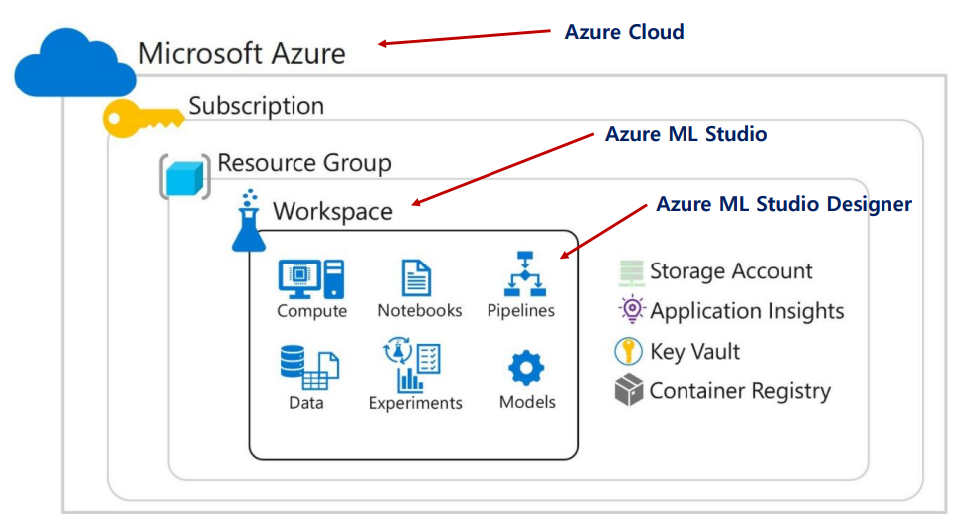Click the 'Application Insights' text
980x529 pixels.
(x=747, y=311)
